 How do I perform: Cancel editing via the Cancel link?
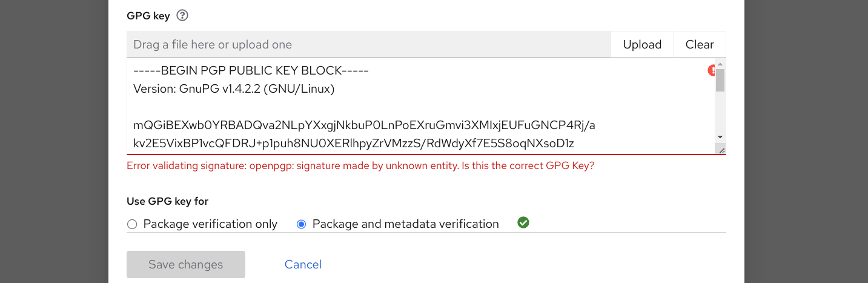[x=303, y=264]
